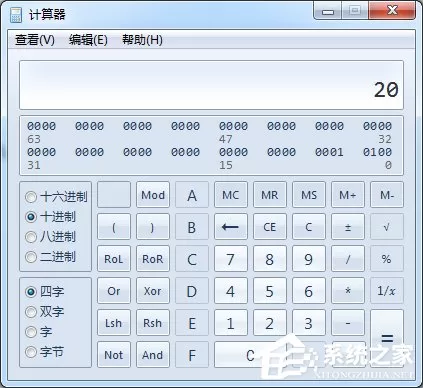
Task: Click the MR memory recall button
Action: [270, 195]
